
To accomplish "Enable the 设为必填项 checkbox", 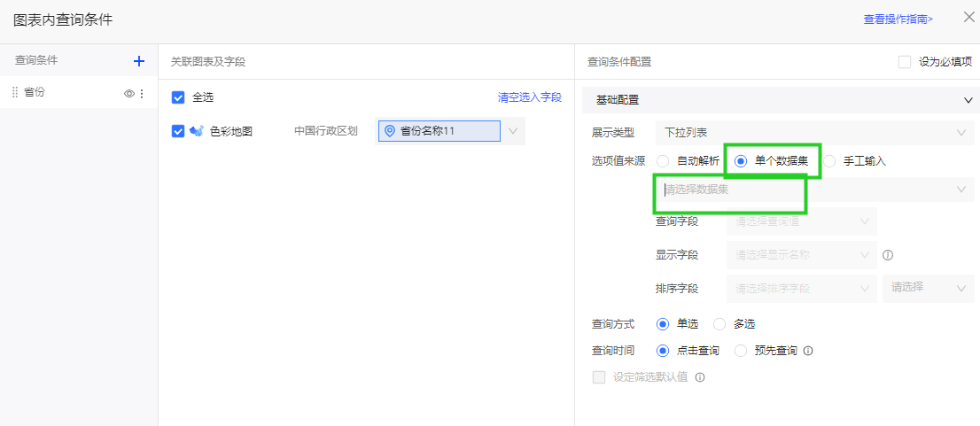I will 905,62.
